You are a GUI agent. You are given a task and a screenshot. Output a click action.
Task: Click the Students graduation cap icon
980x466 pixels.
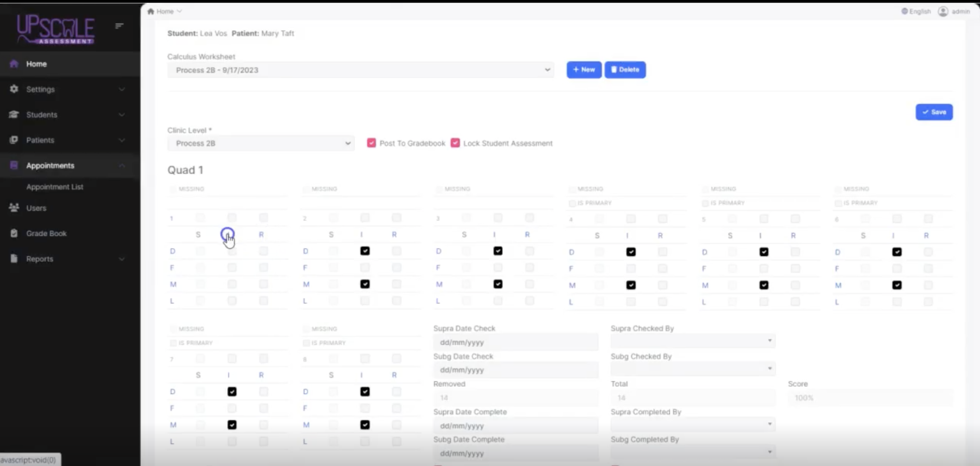click(14, 115)
